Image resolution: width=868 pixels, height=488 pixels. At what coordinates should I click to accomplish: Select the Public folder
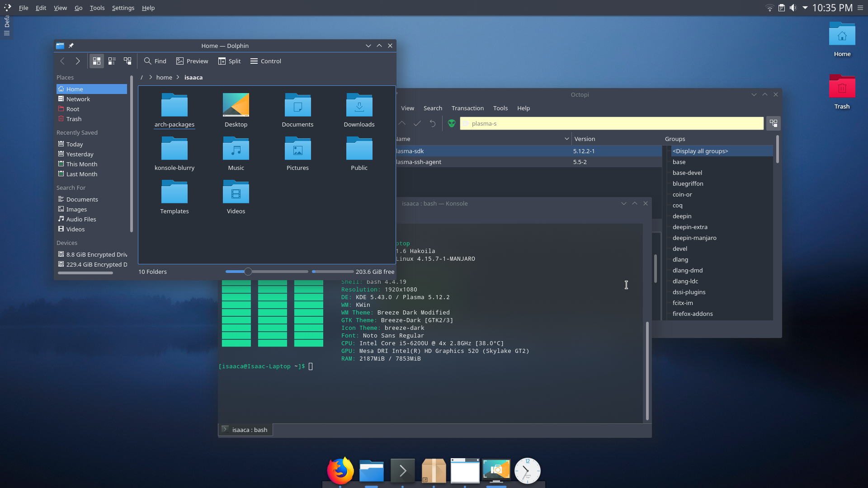coord(359,154)
